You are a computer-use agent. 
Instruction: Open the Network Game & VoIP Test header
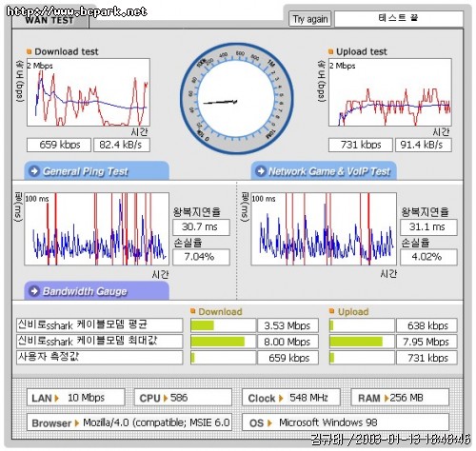(324, 171)
